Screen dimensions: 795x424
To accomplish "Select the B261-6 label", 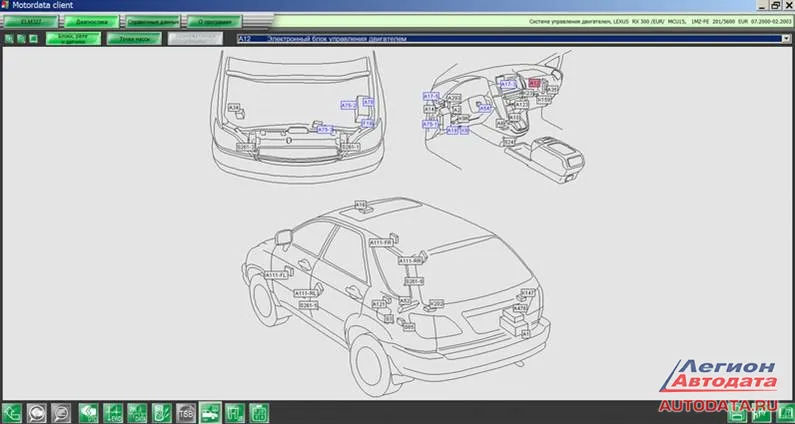I will click(x=414, y=281).
